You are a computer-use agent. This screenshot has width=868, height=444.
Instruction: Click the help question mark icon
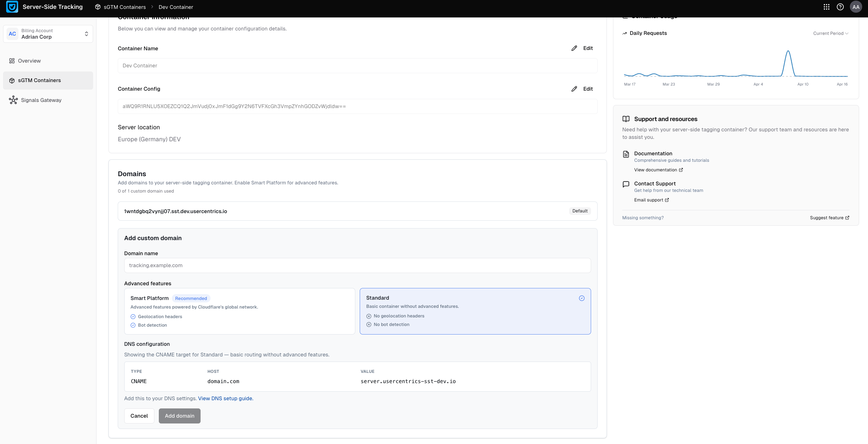click(840, 7)
